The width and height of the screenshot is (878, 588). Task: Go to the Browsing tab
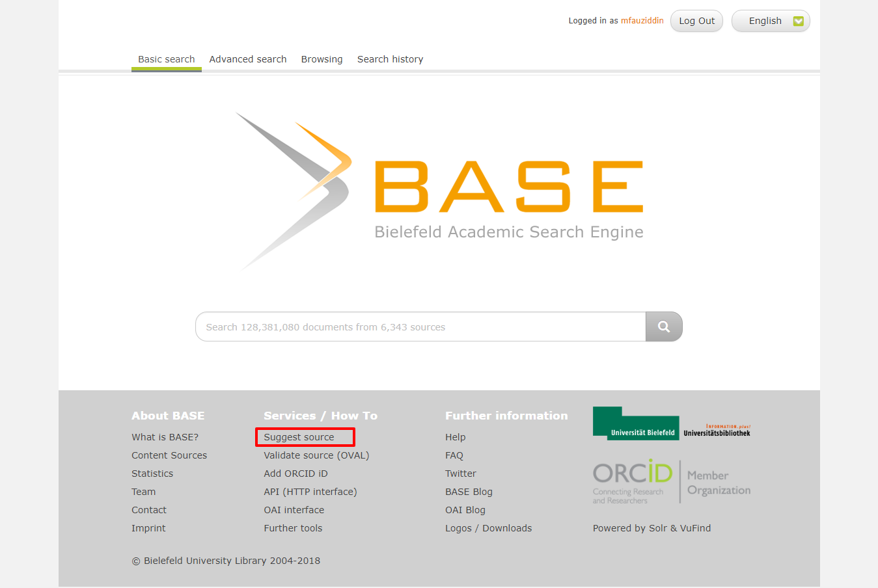[322, 59]
